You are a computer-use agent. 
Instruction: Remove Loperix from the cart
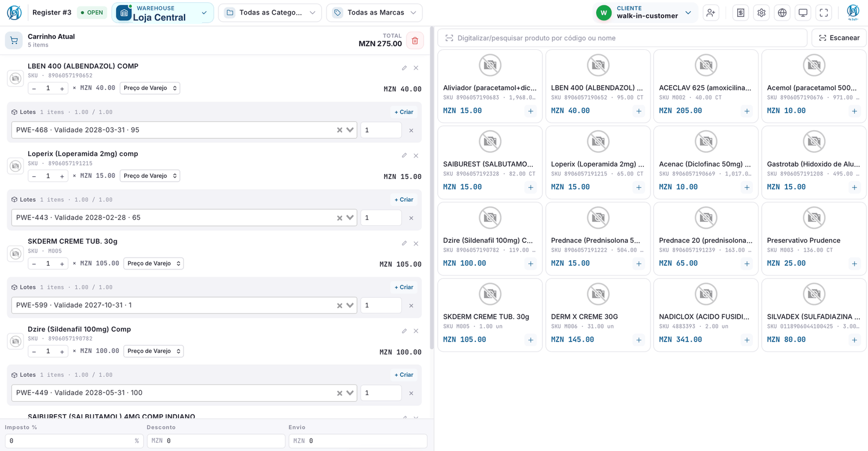[x=416, y=156]
